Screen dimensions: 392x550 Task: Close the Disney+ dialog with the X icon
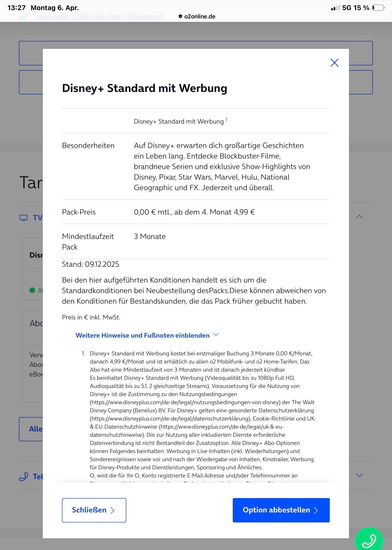click(x=334, y=62)
